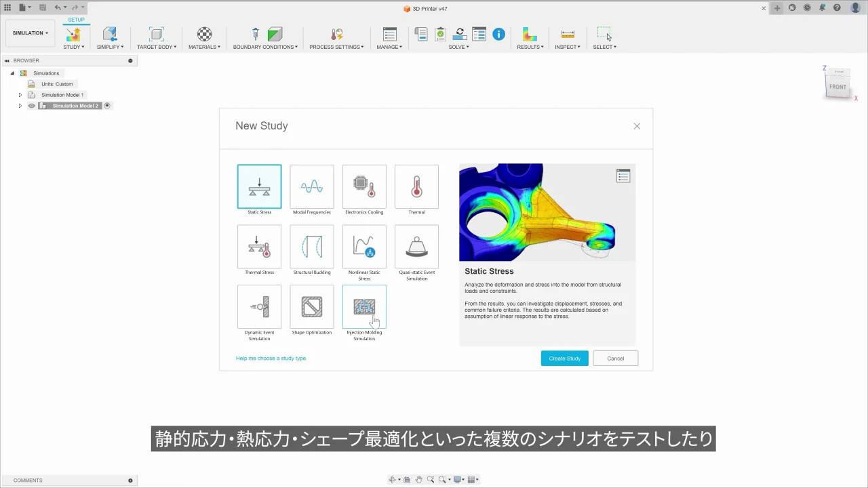Pick the Thermal study type
This screenshot has width=868, height=488.
pos(416,186)
